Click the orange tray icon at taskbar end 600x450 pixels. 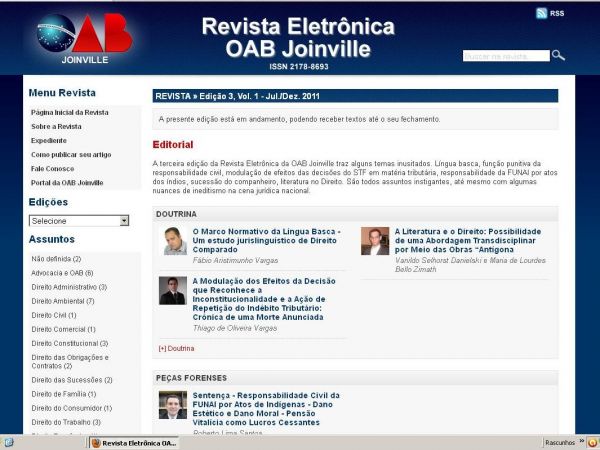pos(592,443)
